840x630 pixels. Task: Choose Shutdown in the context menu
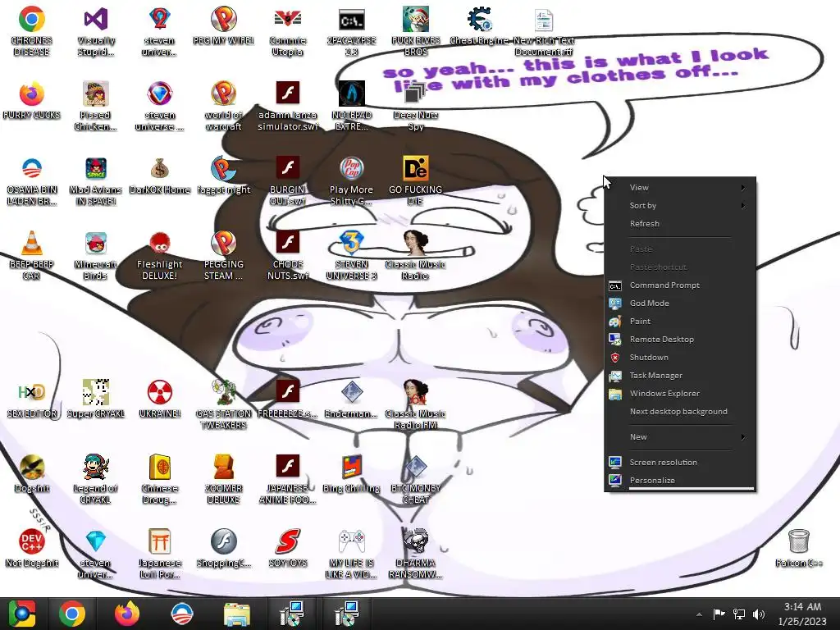coord(680,358)
